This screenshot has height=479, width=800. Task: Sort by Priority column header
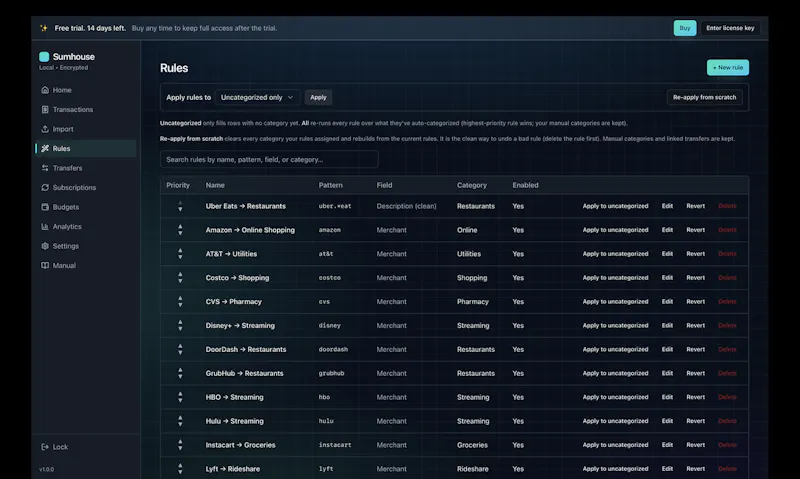coord(178,185)
